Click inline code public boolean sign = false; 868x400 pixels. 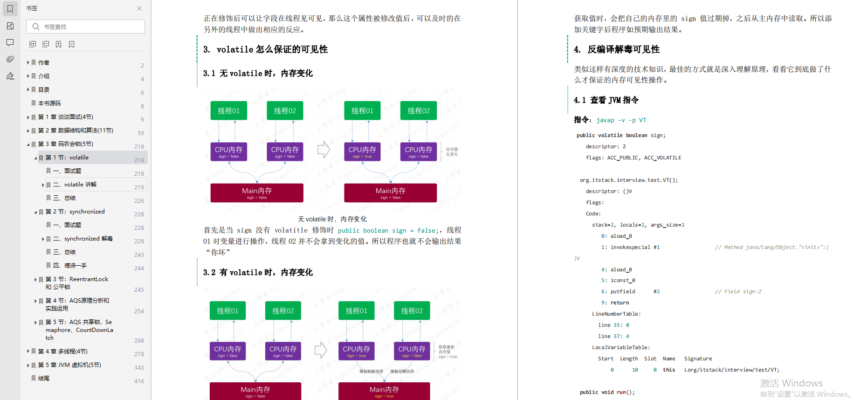coord(388,230)
